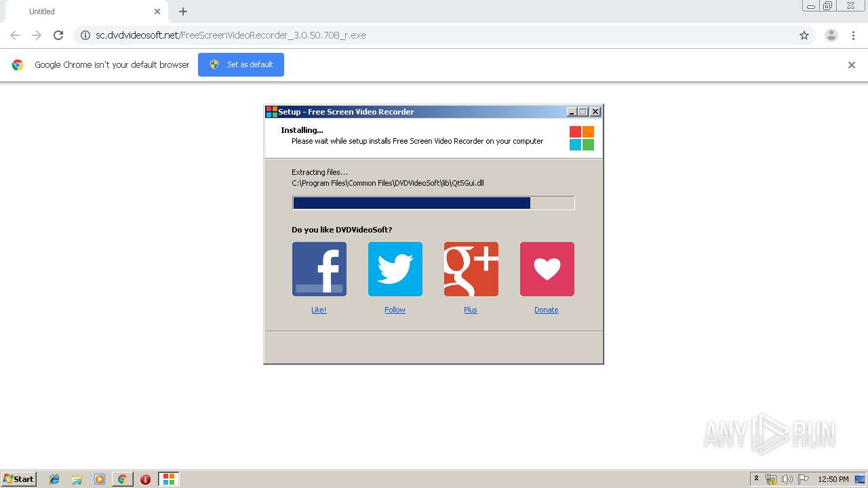Close the Free Screen Video Recorder setup

[595, 112]
